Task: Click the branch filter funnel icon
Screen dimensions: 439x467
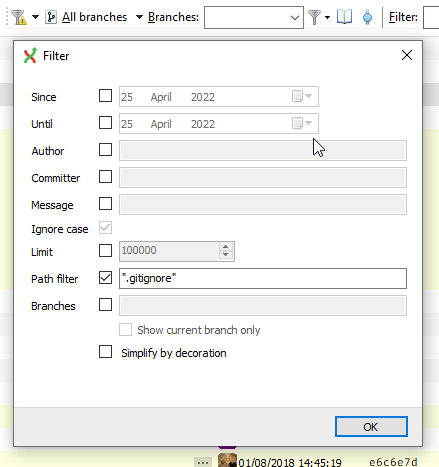Action: [314, 17]
